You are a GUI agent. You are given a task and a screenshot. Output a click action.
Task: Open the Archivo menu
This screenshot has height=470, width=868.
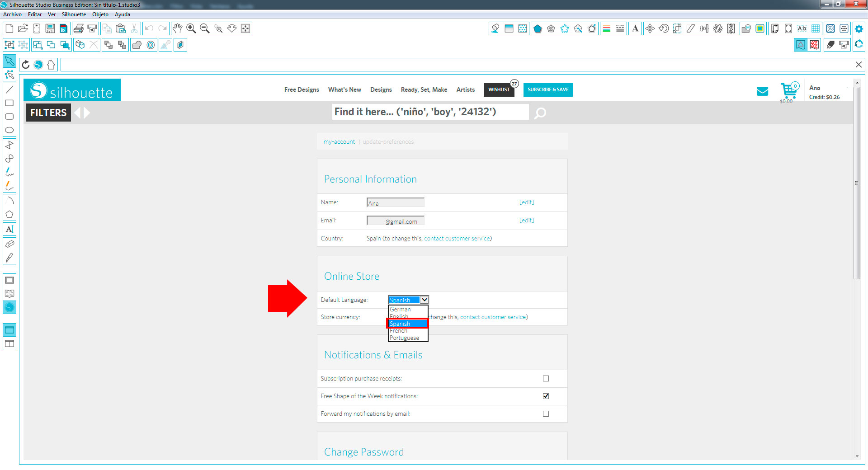pyautogui.click(x=12, y=14)
